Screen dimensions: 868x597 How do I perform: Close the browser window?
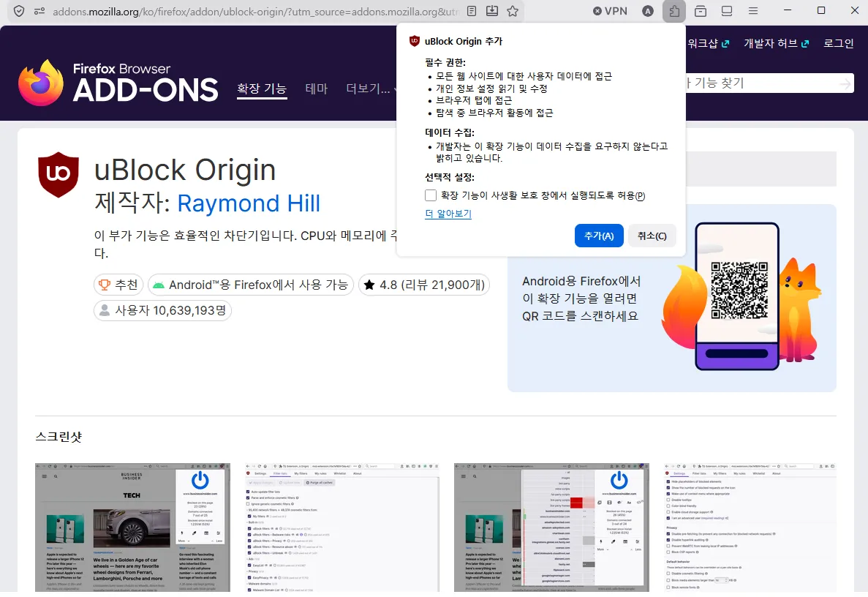854,10
